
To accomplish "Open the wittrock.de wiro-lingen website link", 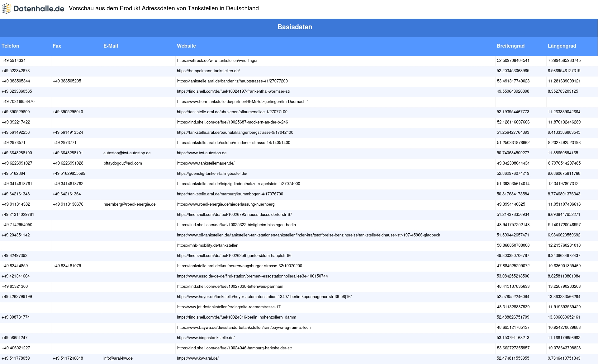I will (218, 61).
